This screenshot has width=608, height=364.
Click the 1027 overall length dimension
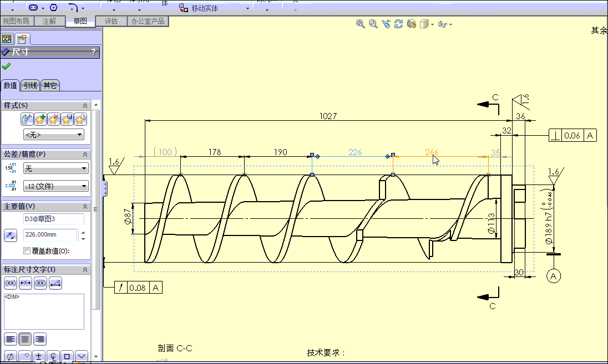click(x=328, y=116)
